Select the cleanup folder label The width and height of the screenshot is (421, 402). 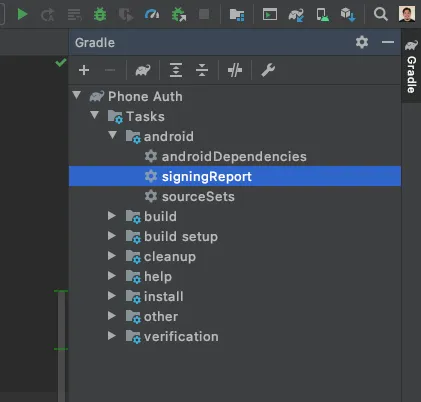click(x=170, y=257)
